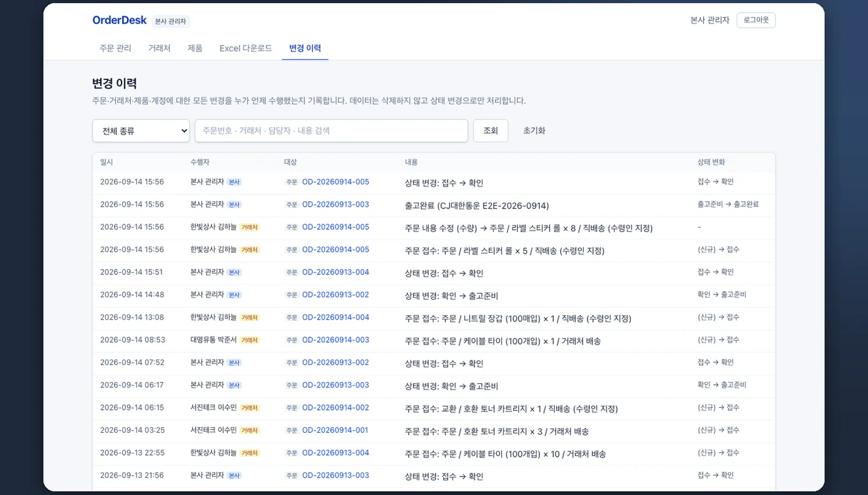Open the 주문 관리 tab

pyautogui.click(x=115, y=48)
